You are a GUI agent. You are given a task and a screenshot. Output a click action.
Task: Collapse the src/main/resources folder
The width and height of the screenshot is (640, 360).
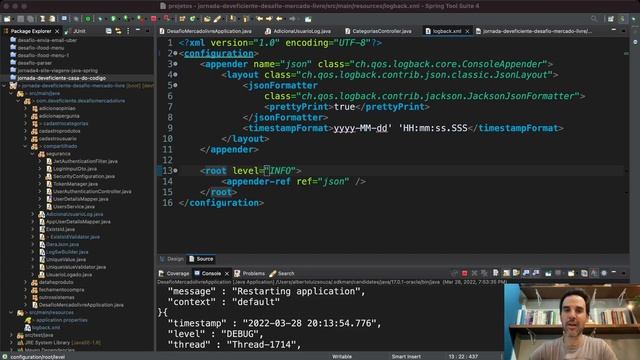coord(11,313)
